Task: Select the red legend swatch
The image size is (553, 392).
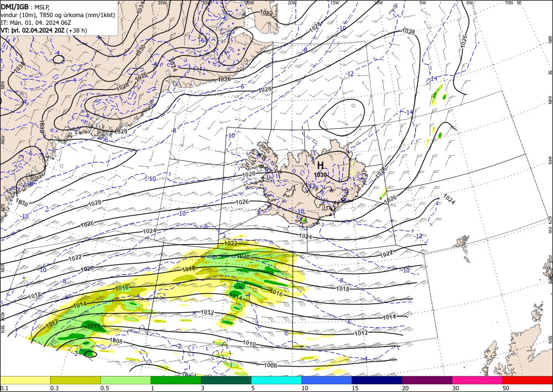Action: (x=528, y=380)
